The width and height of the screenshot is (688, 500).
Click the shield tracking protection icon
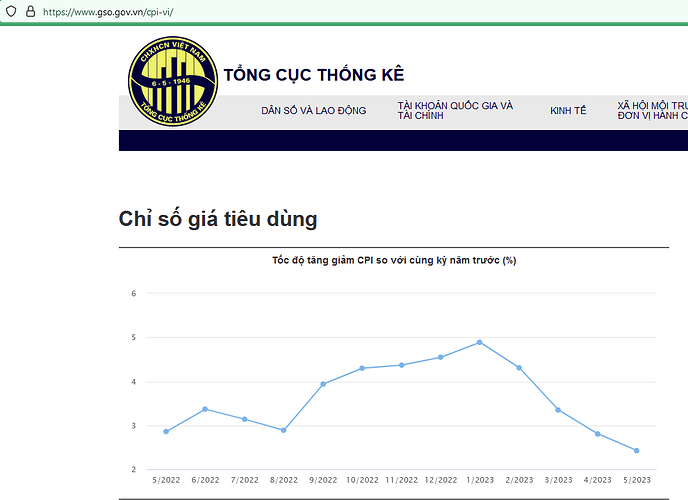pyautogui.click(x=11, y=11)
